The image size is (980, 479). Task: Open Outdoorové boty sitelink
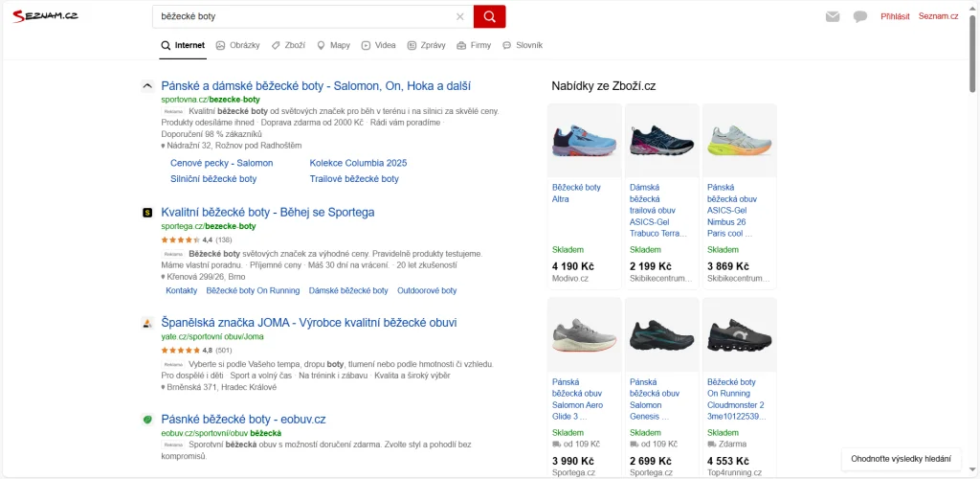[427, 291]
